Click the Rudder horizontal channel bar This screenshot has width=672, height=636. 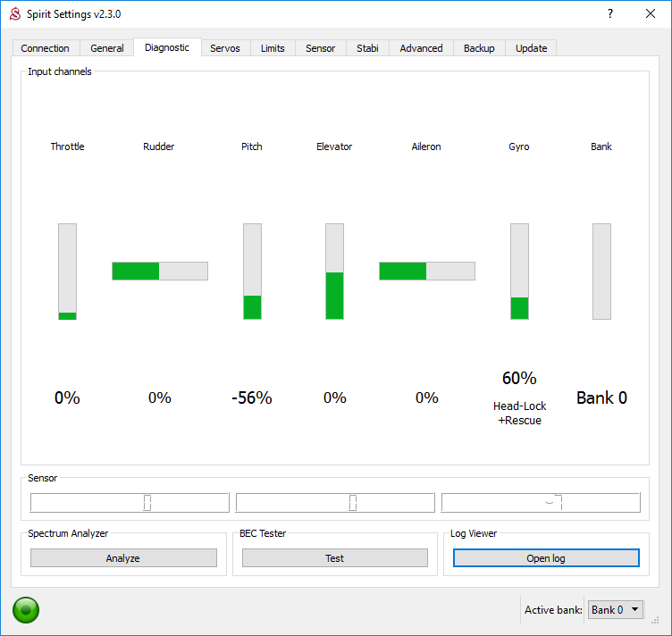coord(160,271)
